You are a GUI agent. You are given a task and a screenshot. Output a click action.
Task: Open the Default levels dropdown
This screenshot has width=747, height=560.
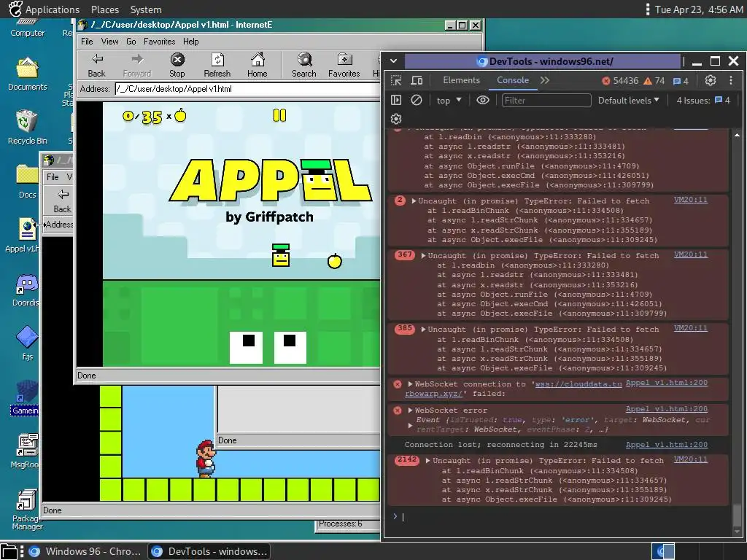tap(628, 101)
